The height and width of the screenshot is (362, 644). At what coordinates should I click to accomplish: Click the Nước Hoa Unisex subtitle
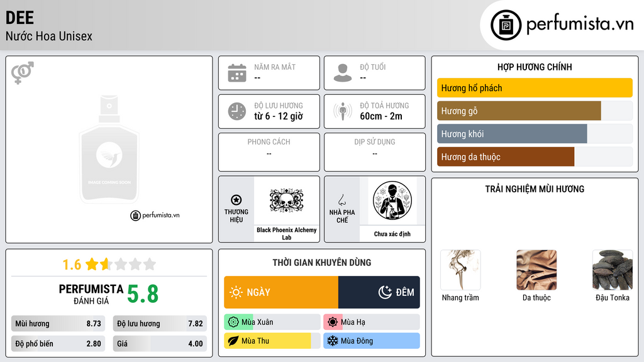point(49,36)
